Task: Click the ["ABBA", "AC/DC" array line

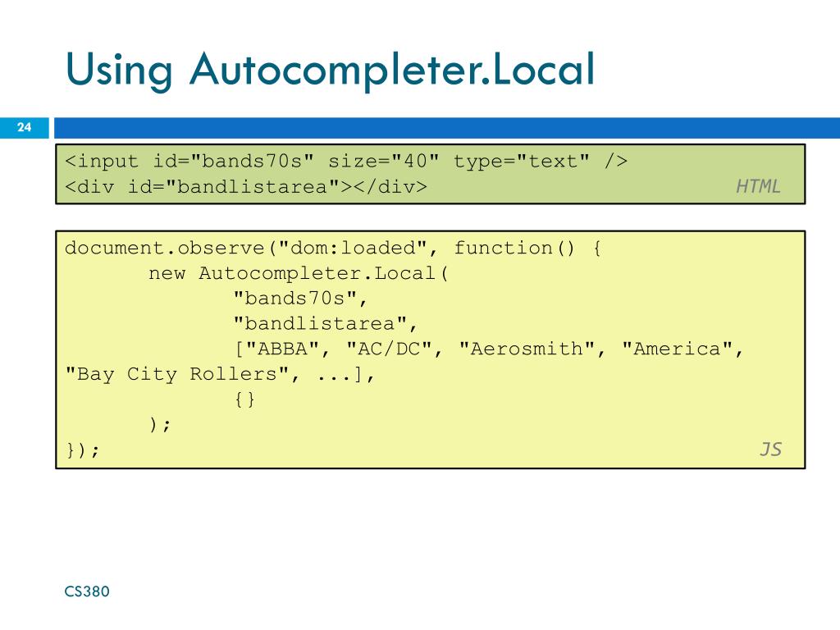Action: click(x=489, y=349)
